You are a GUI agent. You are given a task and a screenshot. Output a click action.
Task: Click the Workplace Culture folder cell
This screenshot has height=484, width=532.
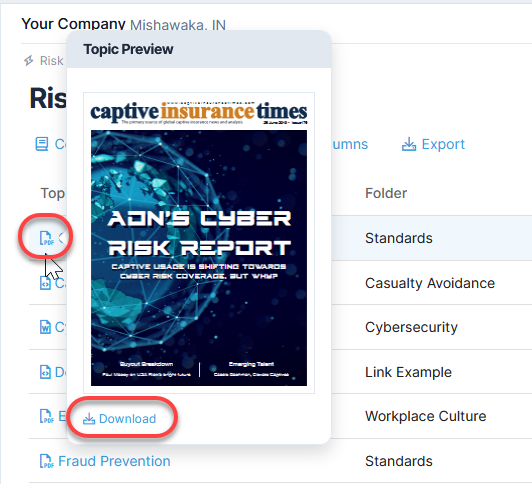point(425,416)
